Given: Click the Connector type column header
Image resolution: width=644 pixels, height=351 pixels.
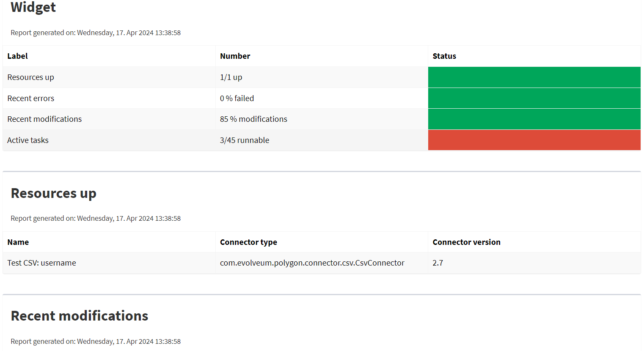Looking at the screenshot, I should pos(248,242).
